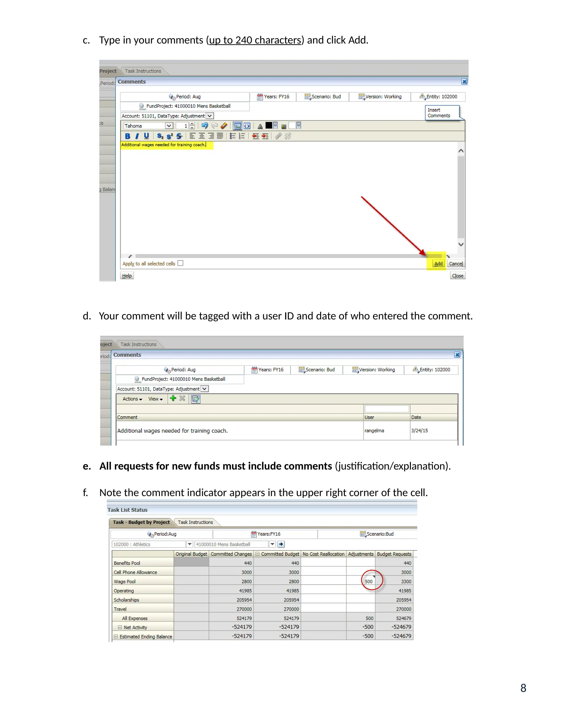Click the black font color swatch
563x728 pixels.
tap(269, 125)
